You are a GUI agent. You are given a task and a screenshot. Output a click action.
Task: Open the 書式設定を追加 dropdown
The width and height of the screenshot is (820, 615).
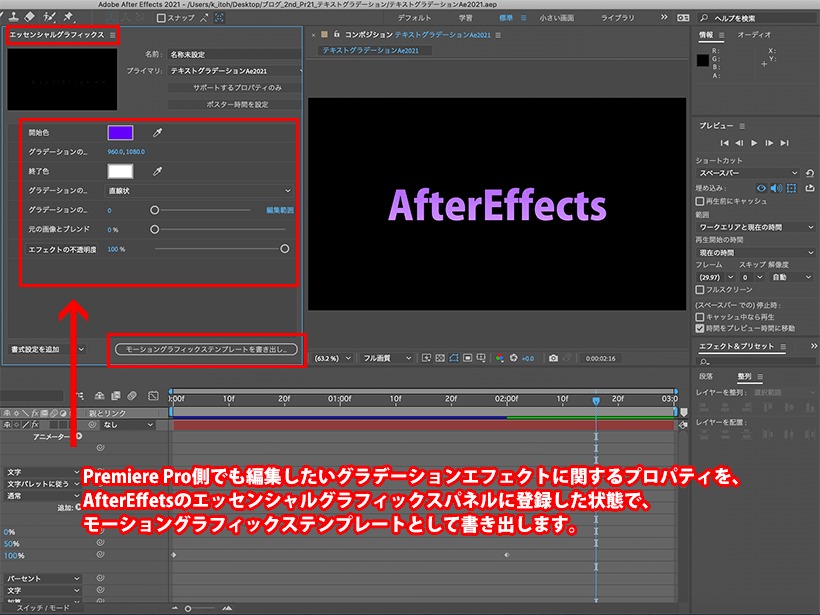point(47,349)
